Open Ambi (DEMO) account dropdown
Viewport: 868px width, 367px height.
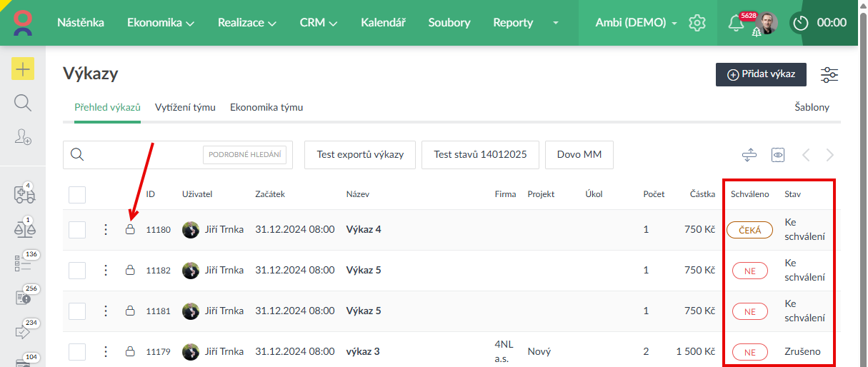click(x=636, y=23)
